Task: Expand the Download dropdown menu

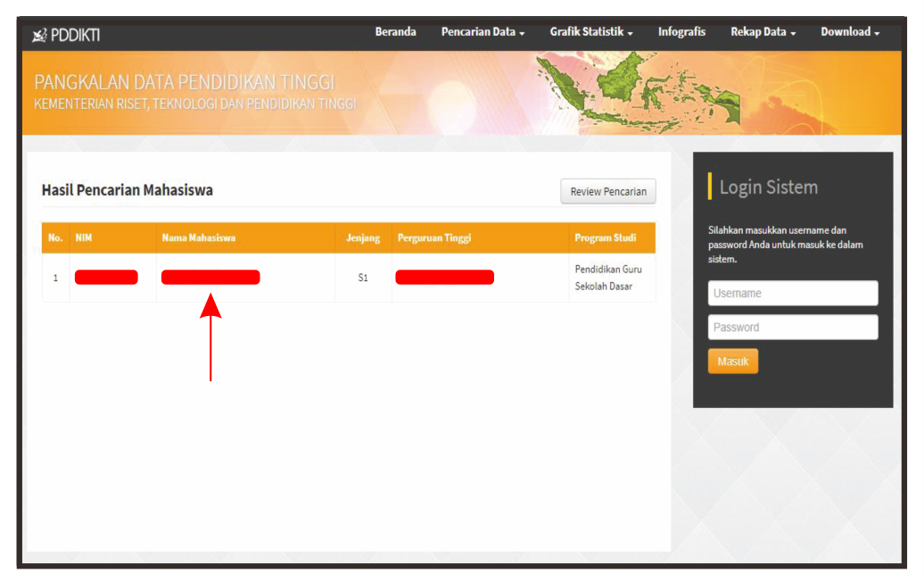Action: click(x=850, y=32)
